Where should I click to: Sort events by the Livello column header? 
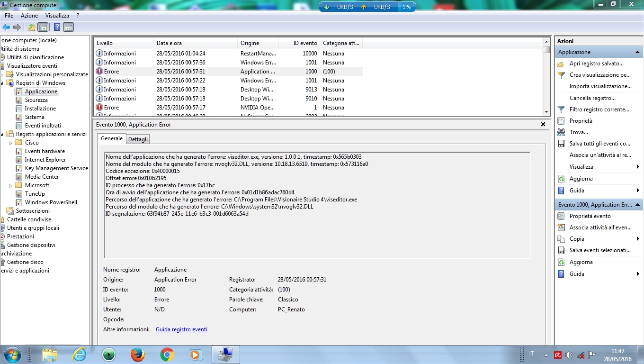(124, 43)
